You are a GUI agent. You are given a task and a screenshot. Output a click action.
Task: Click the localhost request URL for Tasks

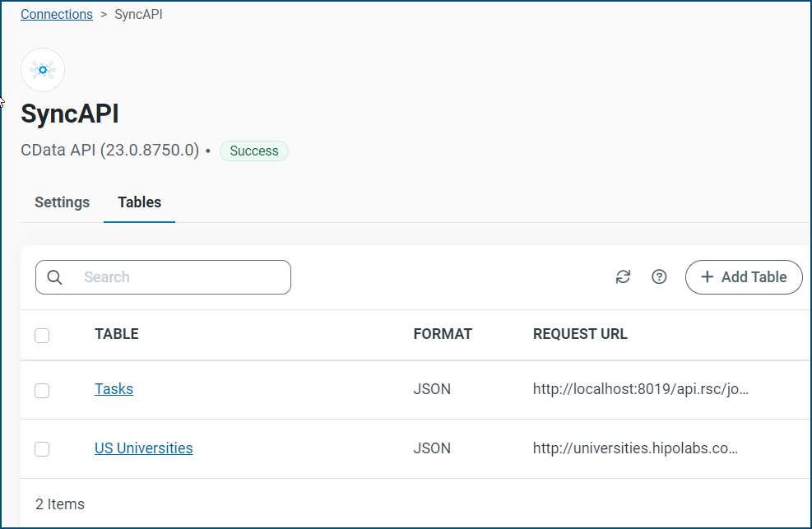tap(641, 389)
